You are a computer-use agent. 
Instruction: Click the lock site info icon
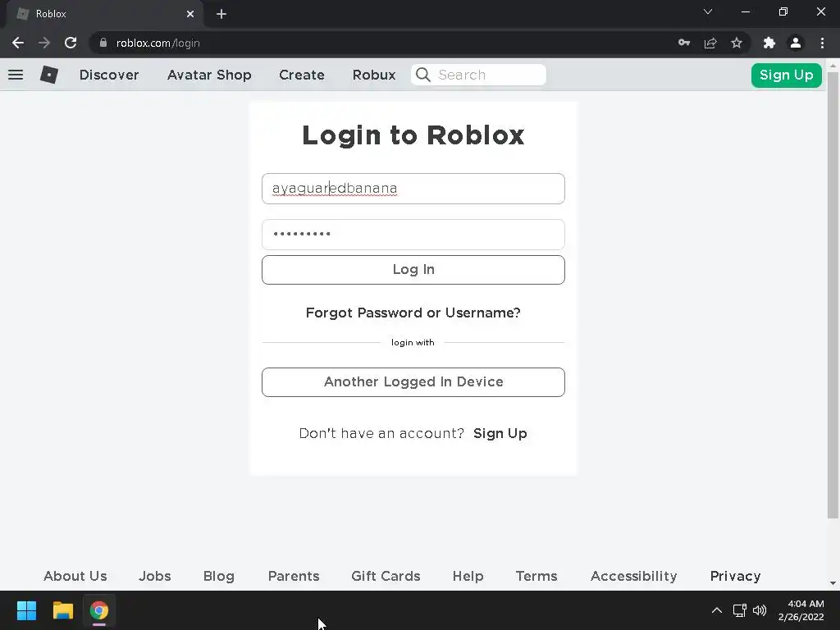(x=103, y=43)
